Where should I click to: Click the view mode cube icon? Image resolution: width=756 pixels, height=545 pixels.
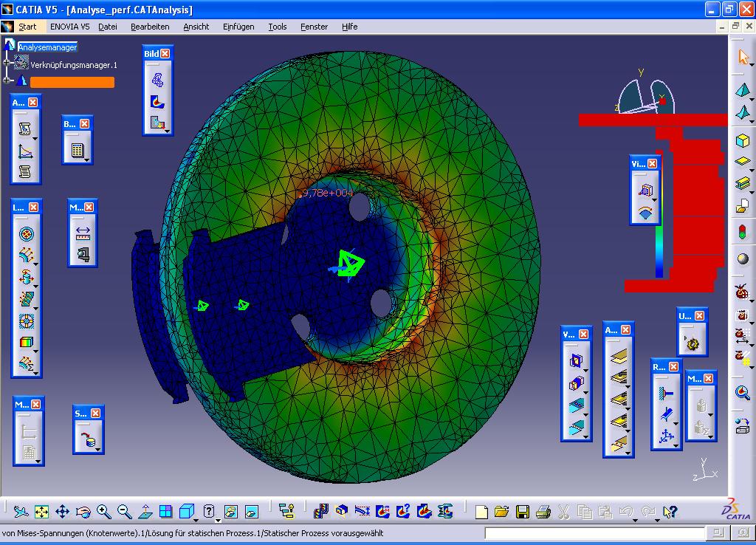186,511
